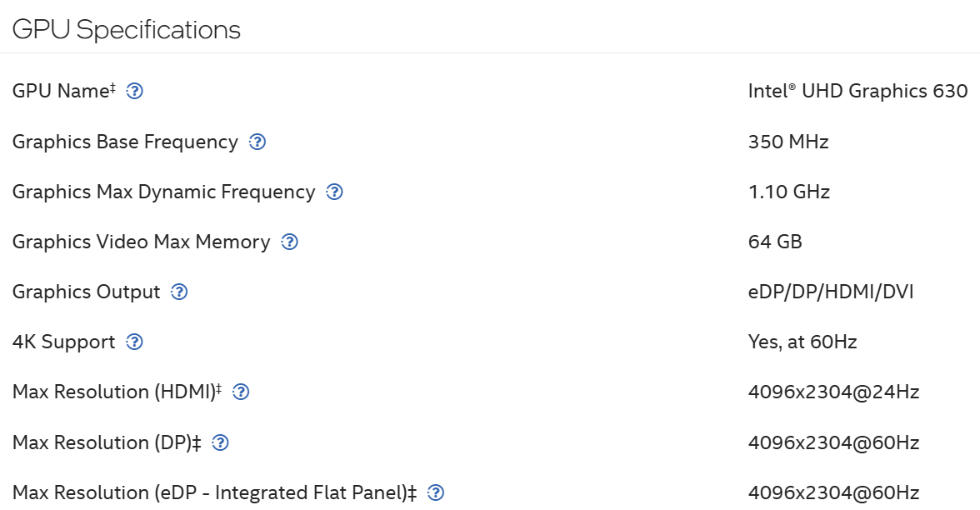Click the 4K Support label text
The image size is (980, 510).
coord(63,342)
